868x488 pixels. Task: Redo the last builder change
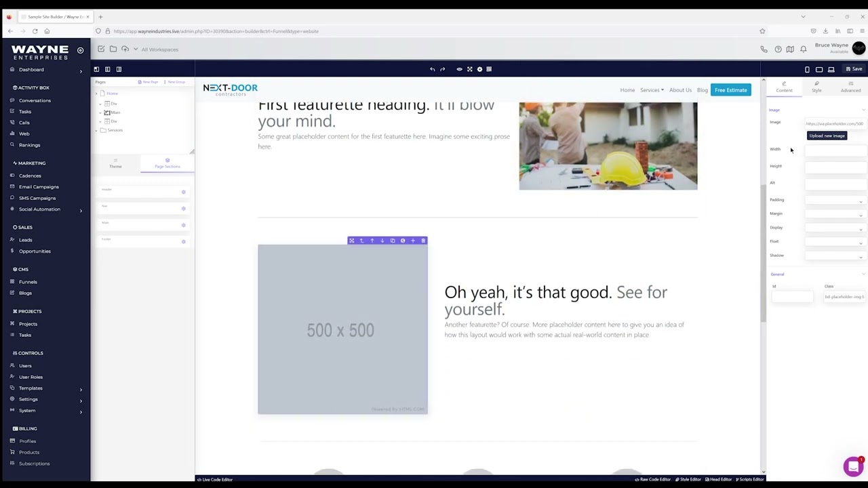pos(442,69)
